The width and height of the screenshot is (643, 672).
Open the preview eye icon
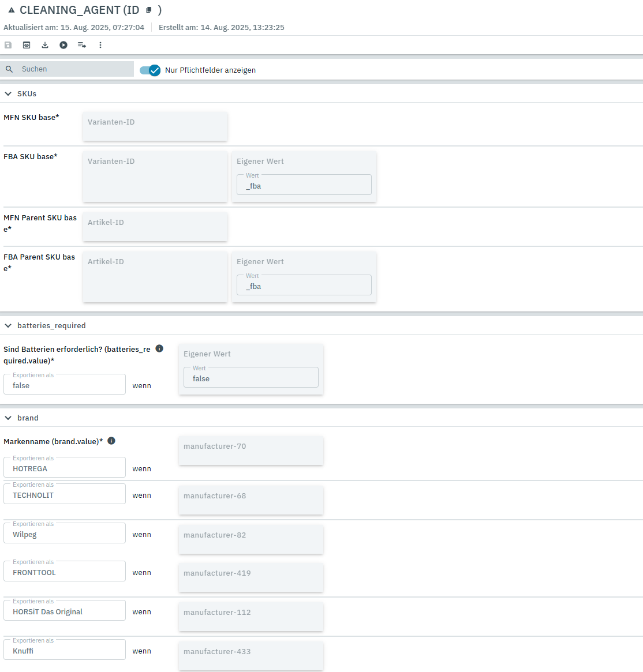[x=27, y=45]
